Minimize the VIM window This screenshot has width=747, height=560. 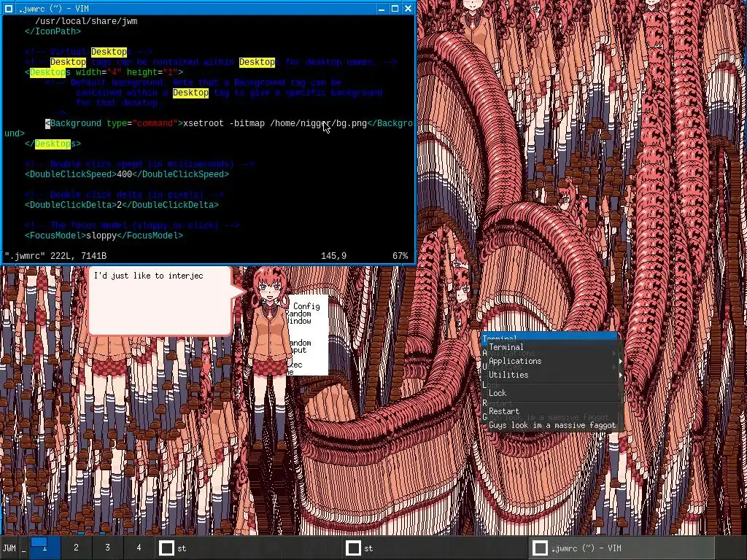coord(381,9)
